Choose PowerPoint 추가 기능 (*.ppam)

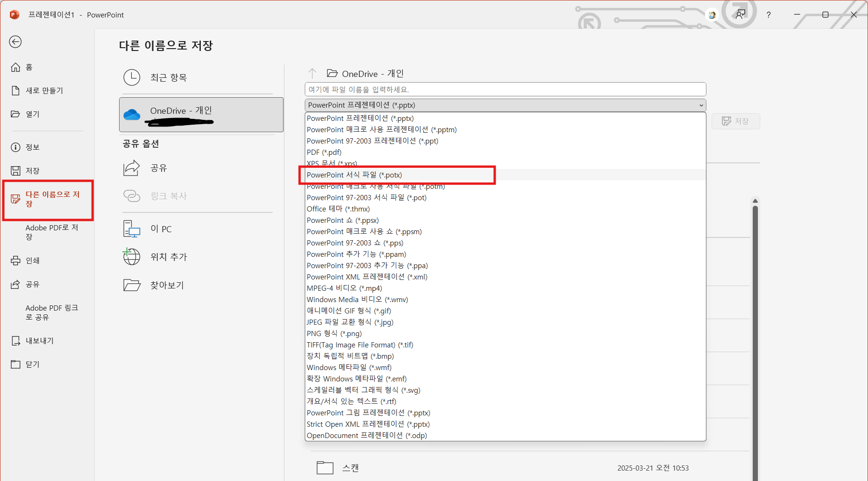(506, 254)
